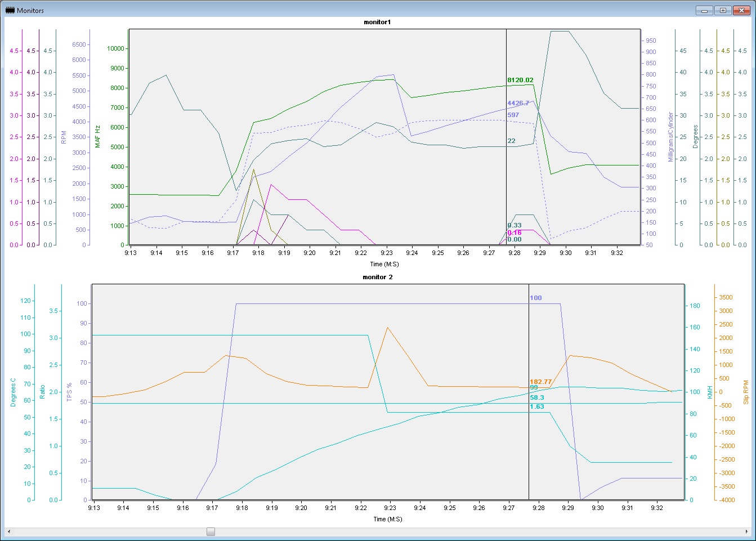Image resolution: width=756 pixels, height=541 pixels.
Task: Click the magenta 0.16 value label
Action: [x=514, y=233]
